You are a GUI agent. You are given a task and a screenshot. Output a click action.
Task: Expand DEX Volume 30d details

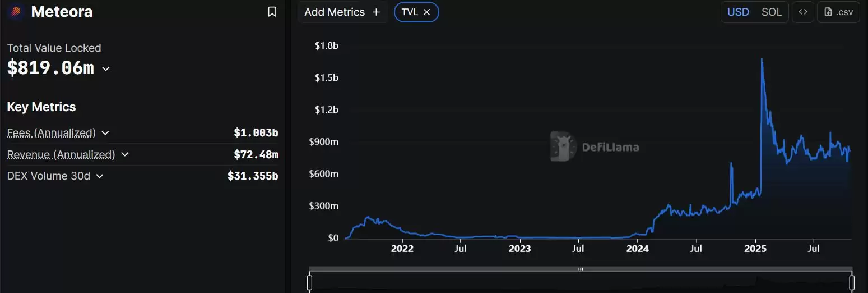tap(100, 176)
